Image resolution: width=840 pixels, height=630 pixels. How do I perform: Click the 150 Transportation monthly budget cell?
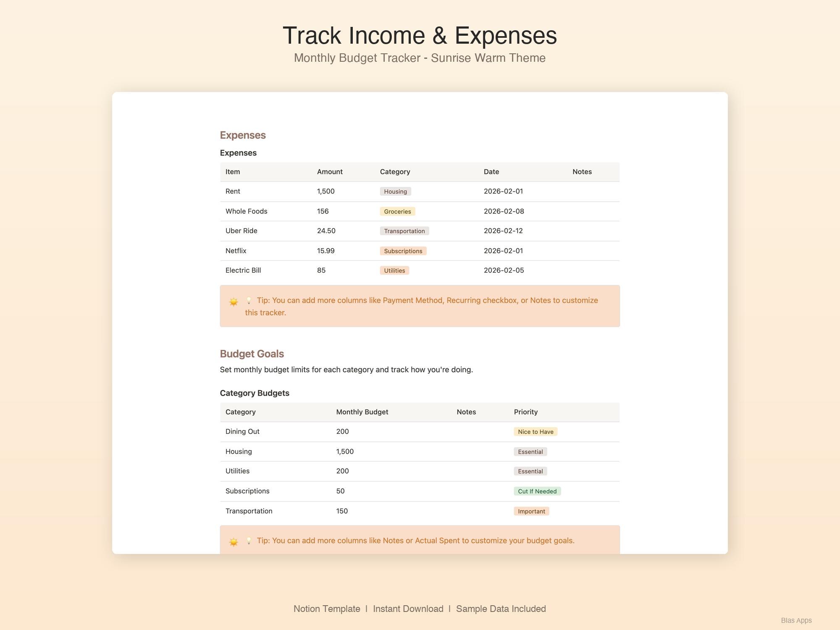pos(342,511)
